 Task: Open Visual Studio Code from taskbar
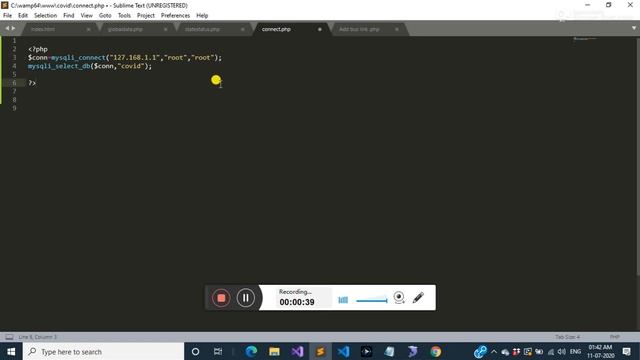[x=343, y=351]
